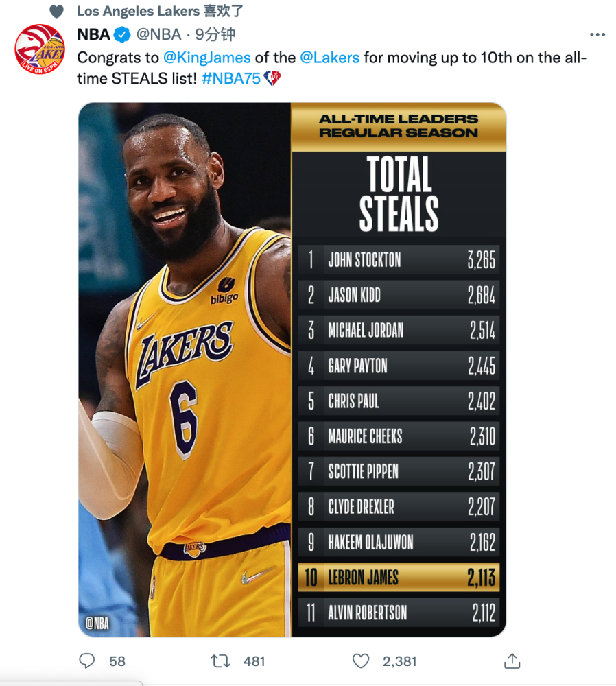The width and height of the screenshot is (616, 686).
Task: Click the retweet arrows icon
Action: coord(220,661)
